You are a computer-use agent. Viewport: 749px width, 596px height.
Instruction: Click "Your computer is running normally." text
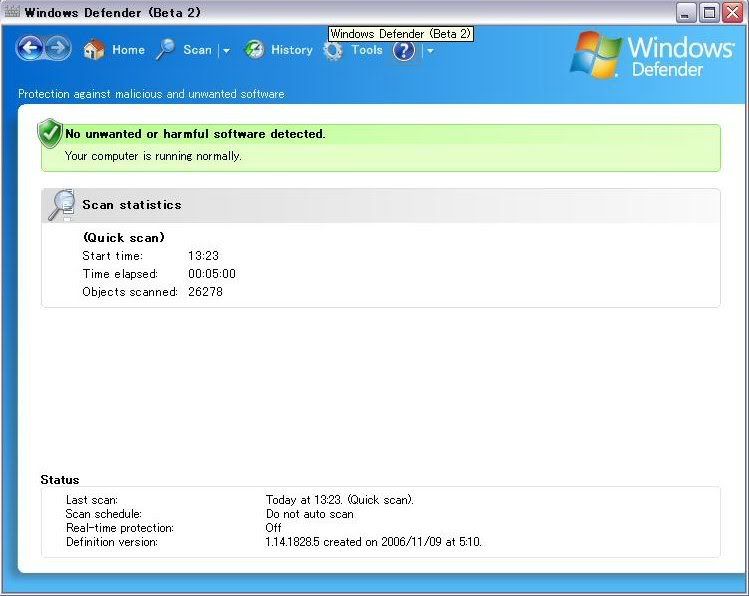pos(153,156)
